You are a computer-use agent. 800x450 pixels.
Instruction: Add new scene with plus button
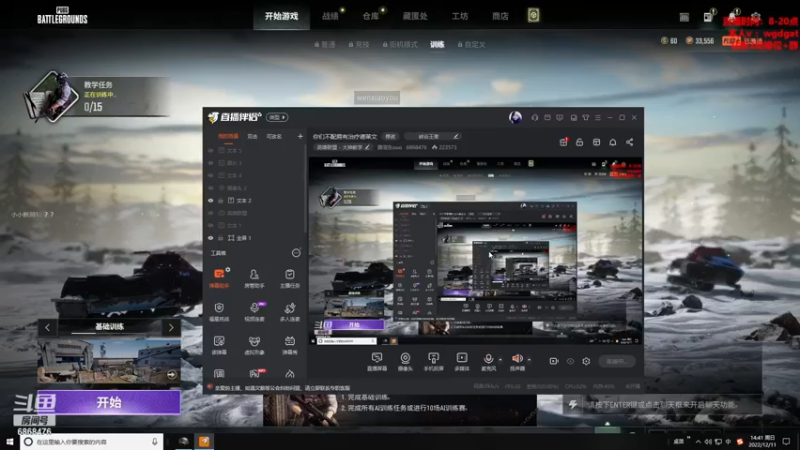pyautogui.click(x=300, y=136)
